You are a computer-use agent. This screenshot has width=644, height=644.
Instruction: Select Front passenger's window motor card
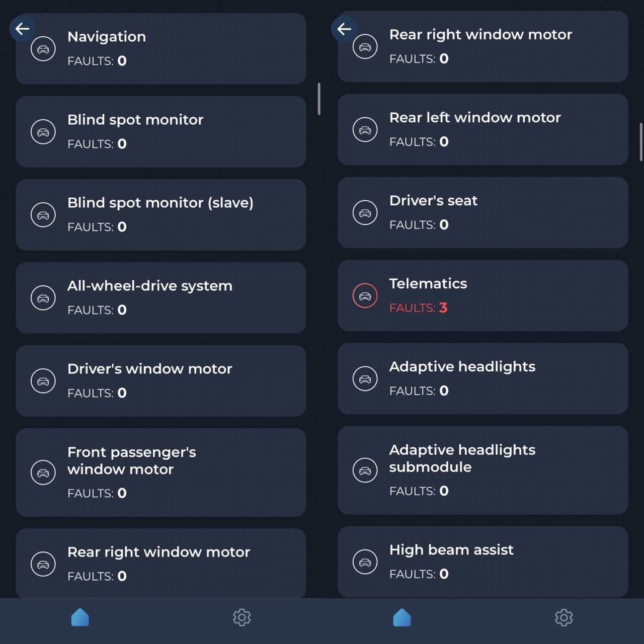click(161, 472)
